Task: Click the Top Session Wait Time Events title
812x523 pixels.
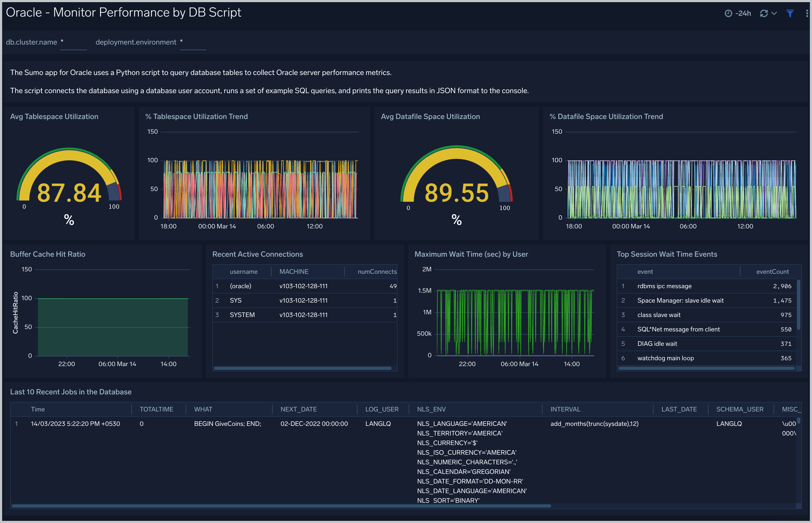Action: click(x=667, y=254)
